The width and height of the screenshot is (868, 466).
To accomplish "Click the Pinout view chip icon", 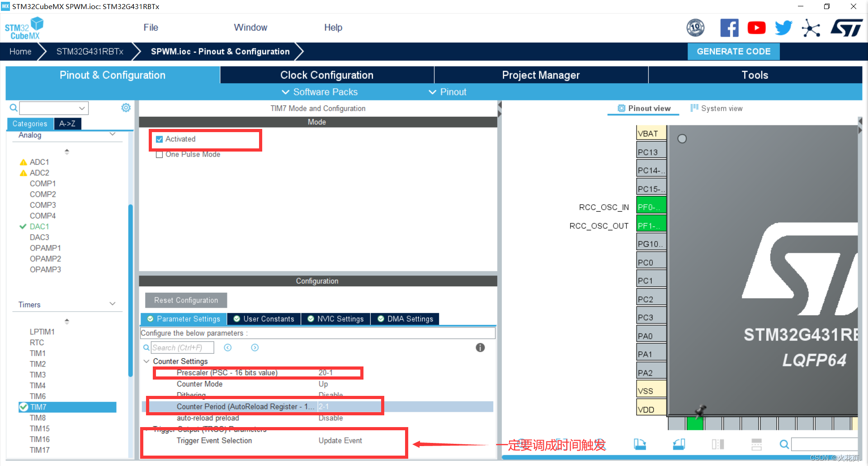I will [622, 108].
